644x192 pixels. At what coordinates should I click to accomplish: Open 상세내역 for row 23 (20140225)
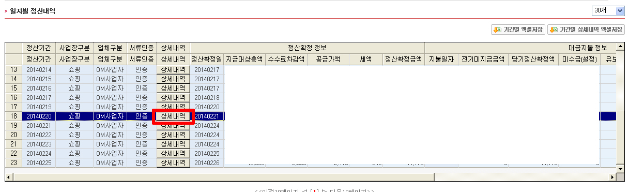(x=173, y=163)
